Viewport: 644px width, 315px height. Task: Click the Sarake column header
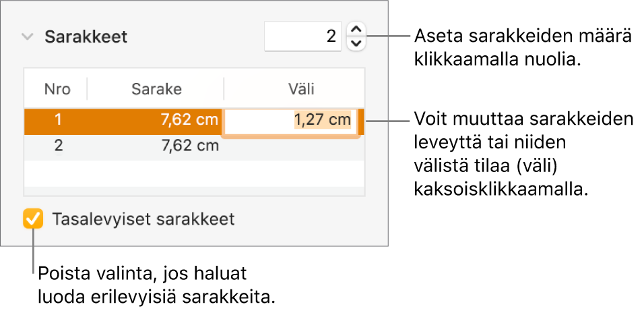[156, 89]
